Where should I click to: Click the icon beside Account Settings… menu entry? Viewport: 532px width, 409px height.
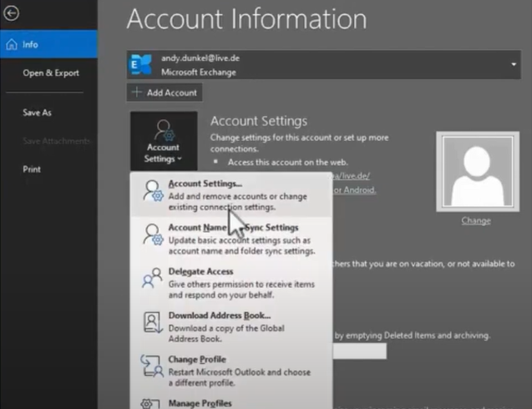pyautogui.click(x=153, y=191)
